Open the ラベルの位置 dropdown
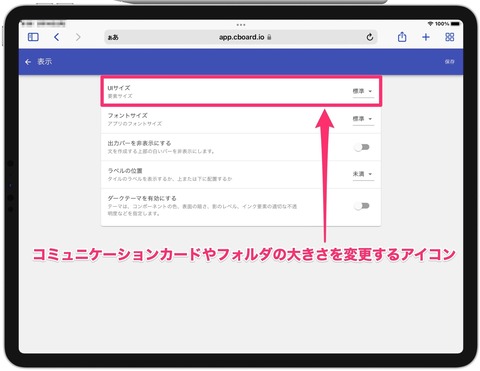This screenshot has height=371, width=480. click(363, 174)
